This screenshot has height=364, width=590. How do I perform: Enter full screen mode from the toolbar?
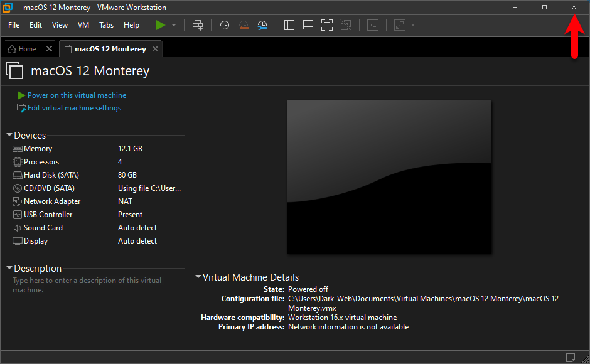[x=327, y=25]
